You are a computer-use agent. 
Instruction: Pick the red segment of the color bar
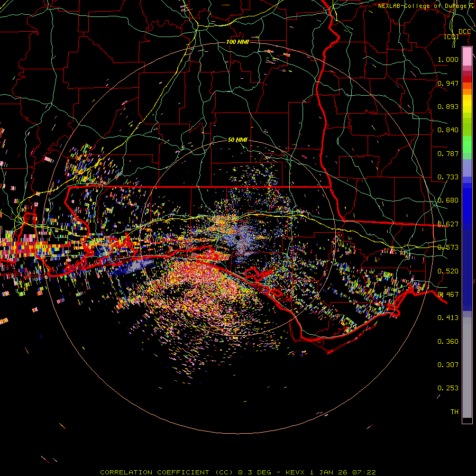coord(467,79)
